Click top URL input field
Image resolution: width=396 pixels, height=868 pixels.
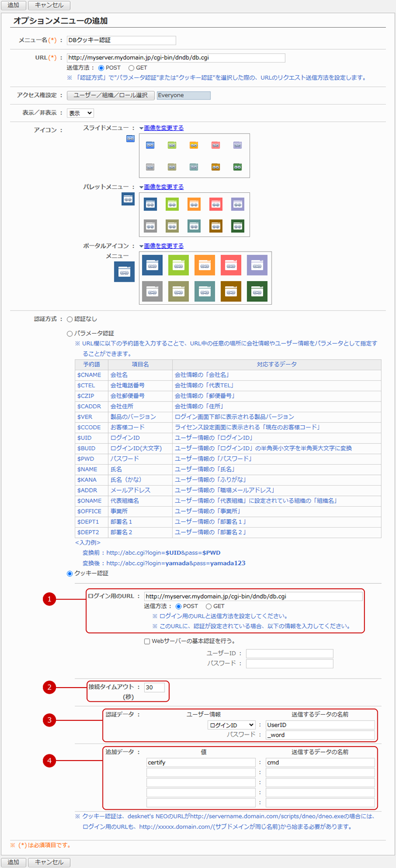point(176,58)
